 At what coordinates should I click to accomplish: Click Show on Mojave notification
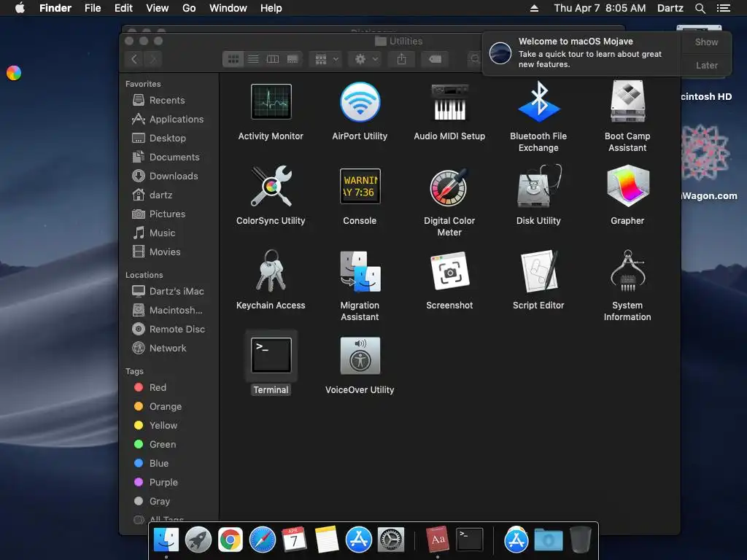click(x=706, y=42)
